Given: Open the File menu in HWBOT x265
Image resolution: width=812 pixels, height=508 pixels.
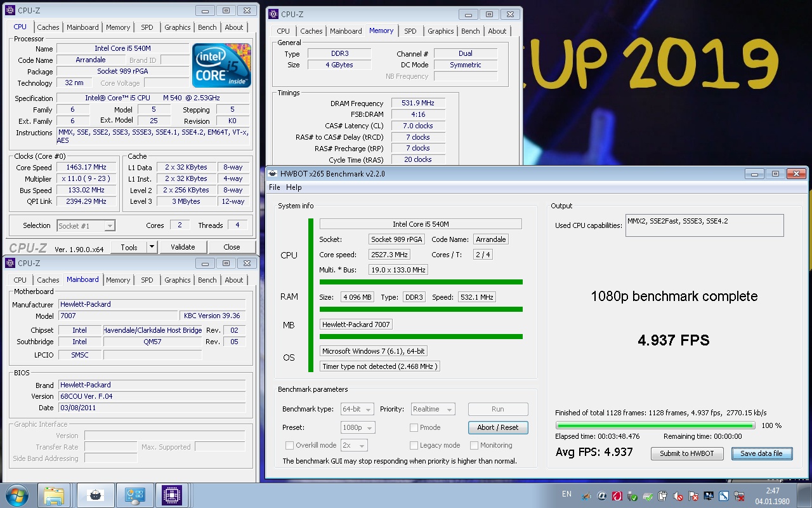Looking at the screenshot, I should click(275, 187).
